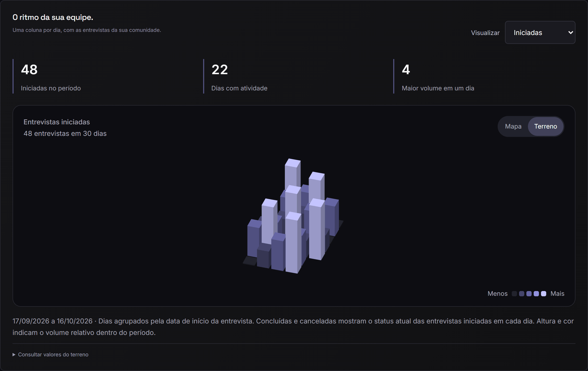Screen dimensions: 588x371
Task: Click the Menos legend label
Action: point(497,294)
